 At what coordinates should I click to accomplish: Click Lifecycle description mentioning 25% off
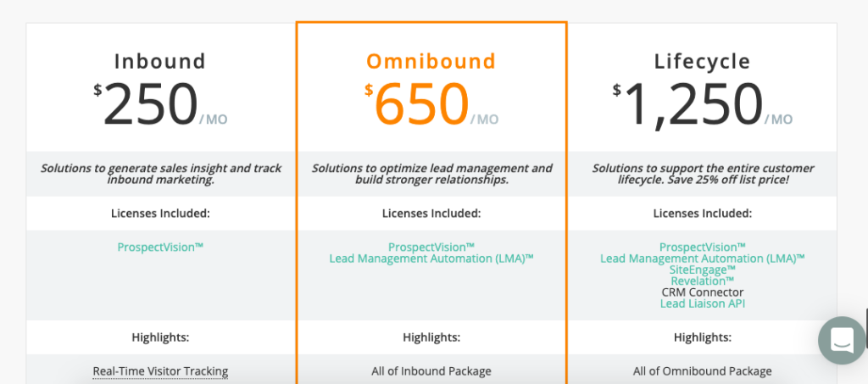pyautogui.click(x=703, y=174)
